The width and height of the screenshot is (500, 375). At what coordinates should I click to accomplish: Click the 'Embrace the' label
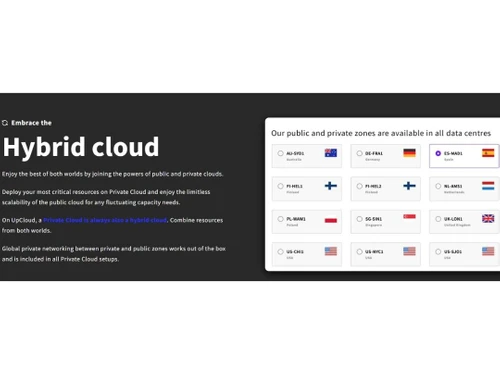(x=31, y=123)
